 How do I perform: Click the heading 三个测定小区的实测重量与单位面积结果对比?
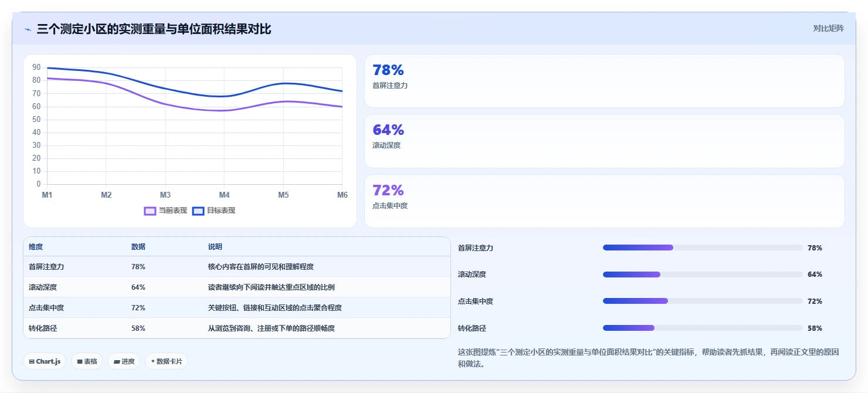coord(154,29)
